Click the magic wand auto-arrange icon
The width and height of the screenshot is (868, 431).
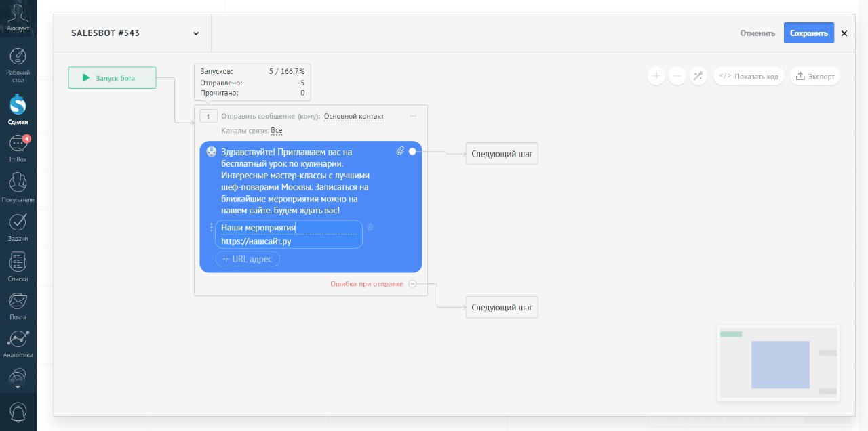pos(698,76)
